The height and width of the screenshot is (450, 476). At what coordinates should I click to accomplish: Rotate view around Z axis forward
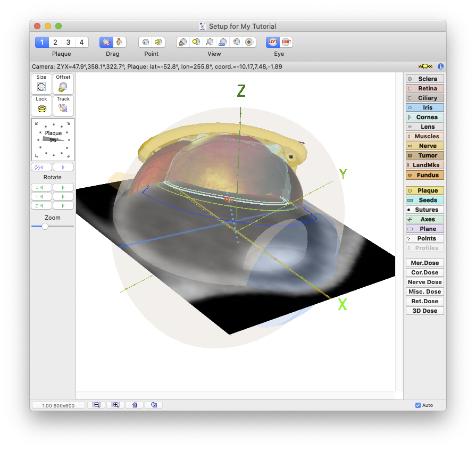(x=63, y=205)
